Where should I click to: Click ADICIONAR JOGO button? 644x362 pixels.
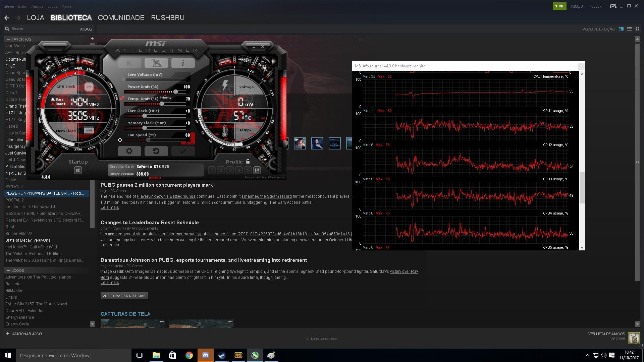coord(25,334)
